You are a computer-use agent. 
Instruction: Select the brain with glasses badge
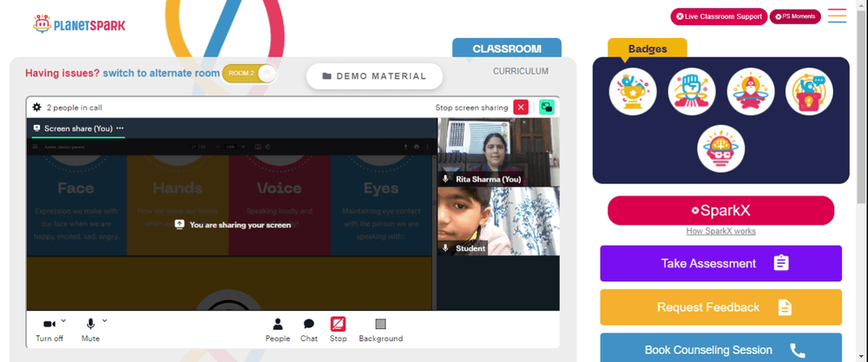[720, 148]
